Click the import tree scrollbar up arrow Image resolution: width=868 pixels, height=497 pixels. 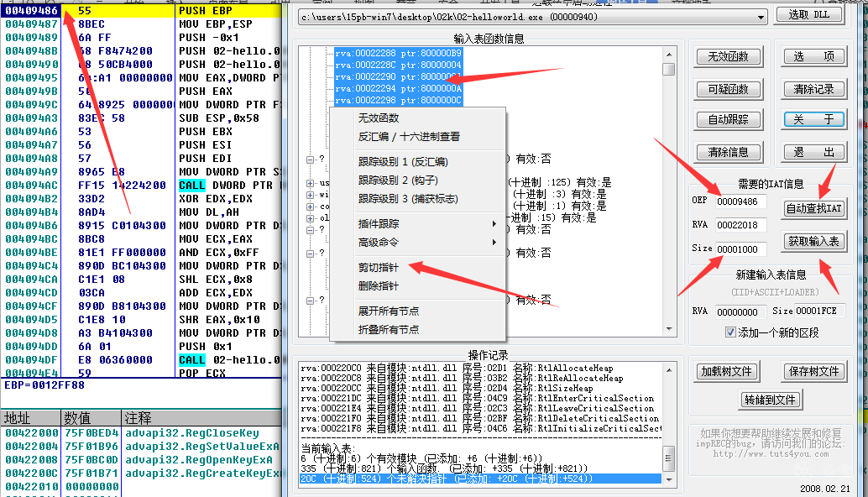pyautogui.click(x=669, y=55)
